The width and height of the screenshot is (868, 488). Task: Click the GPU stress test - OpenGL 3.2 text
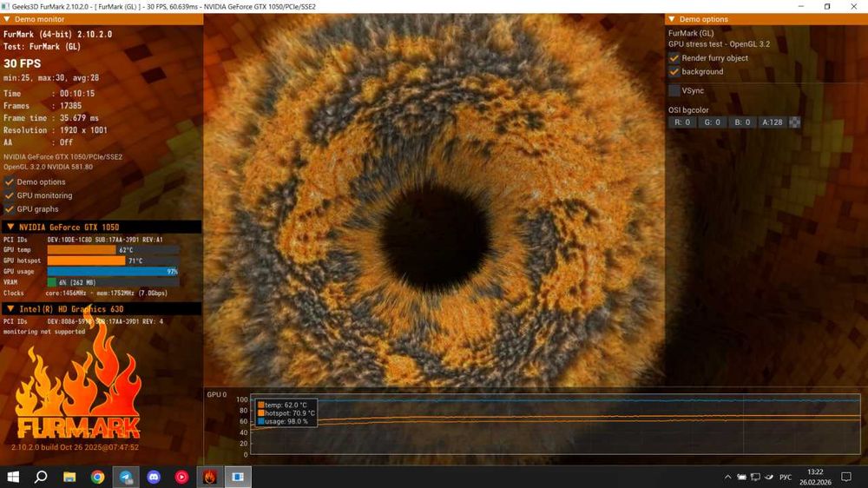point(719,44)
